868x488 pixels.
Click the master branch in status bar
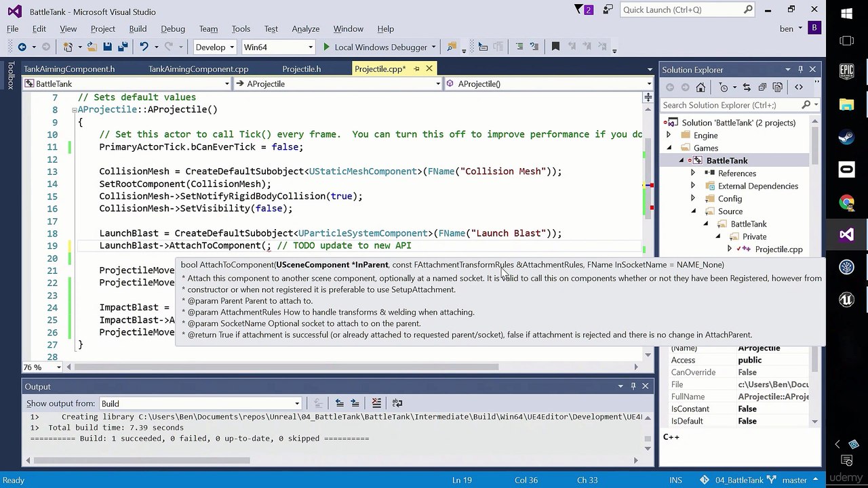click(794, 480)
